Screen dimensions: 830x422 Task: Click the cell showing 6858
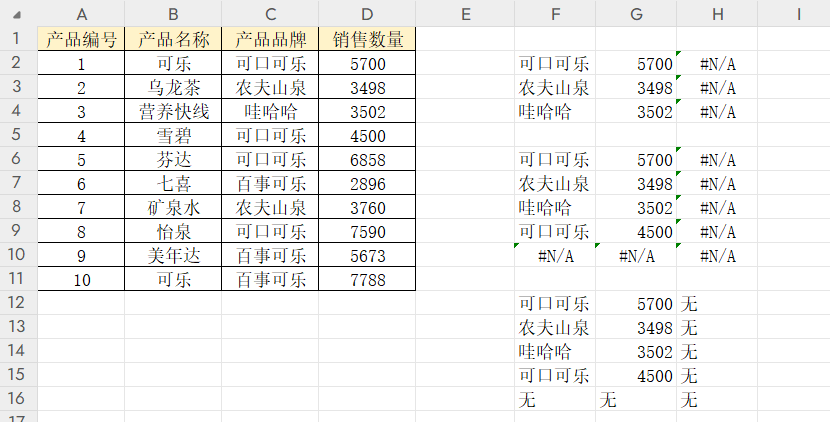(368, 160)
